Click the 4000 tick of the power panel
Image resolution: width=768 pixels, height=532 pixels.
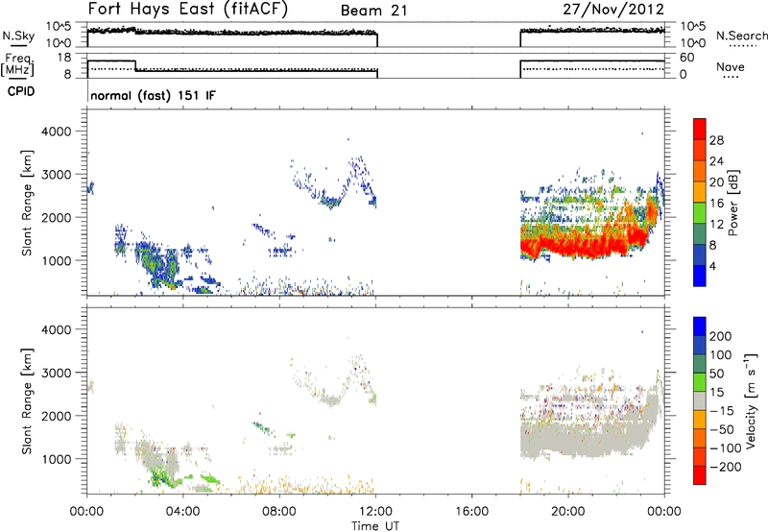click(56, 132)
